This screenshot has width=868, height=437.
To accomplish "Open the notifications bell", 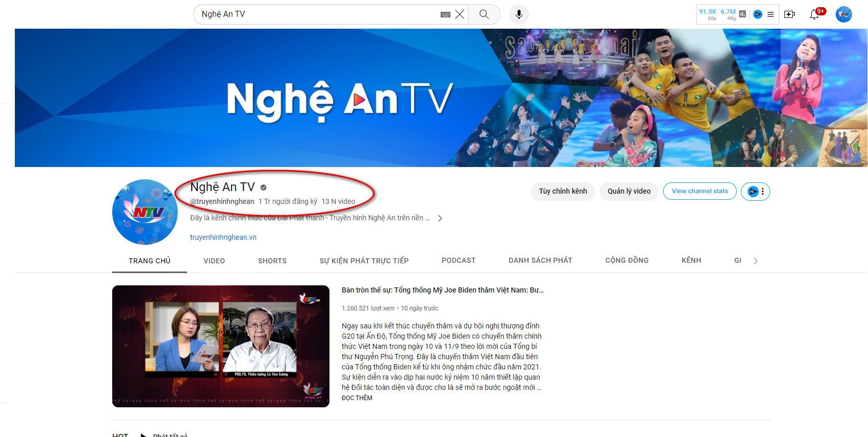I will pos(814,14).
